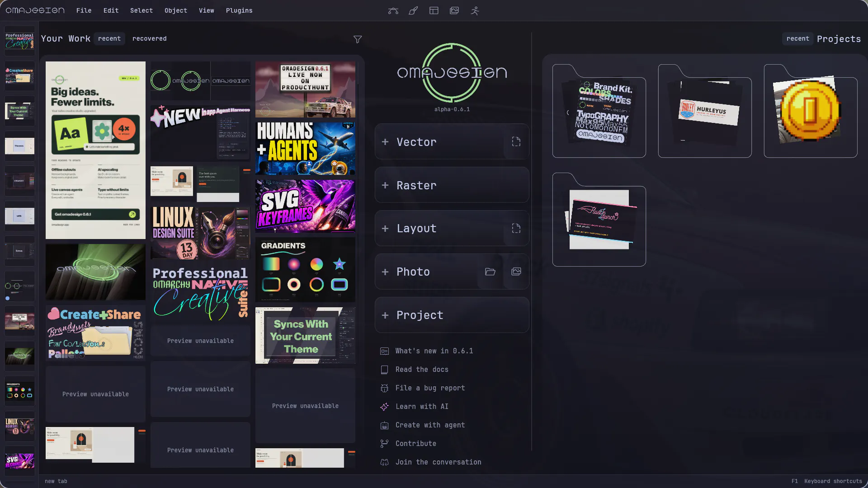The width and height of the screenshot is (868, 488).
Task: Toggle the recovered filter under Your Work
Action: (x=150, y=39)
